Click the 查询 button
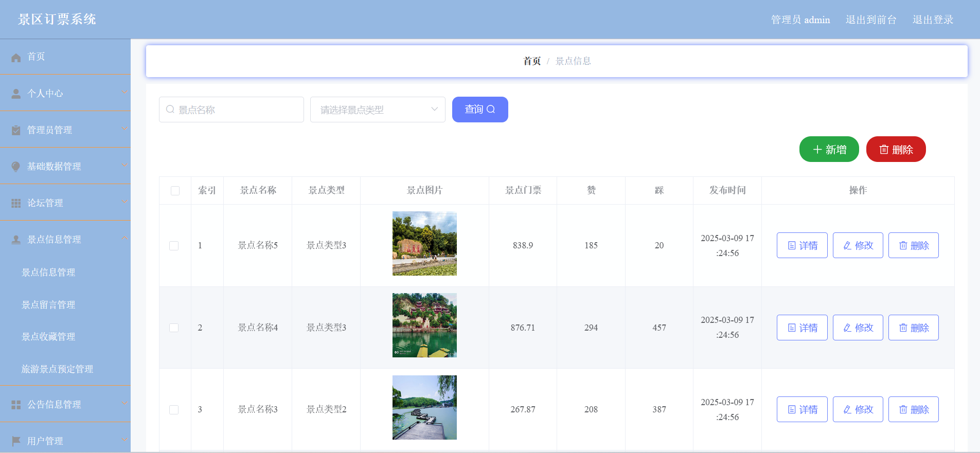The image size is (980, 453). click(480, 110)
